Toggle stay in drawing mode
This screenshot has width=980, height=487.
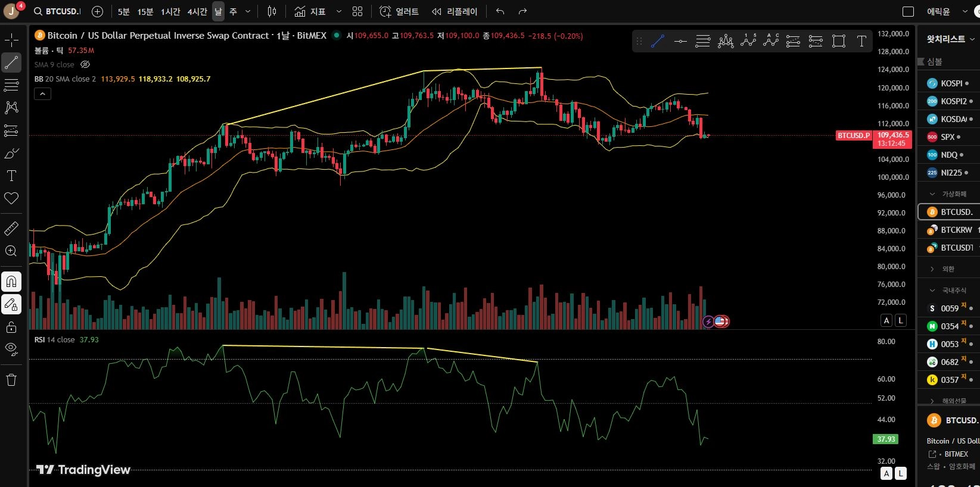[11, 304]
